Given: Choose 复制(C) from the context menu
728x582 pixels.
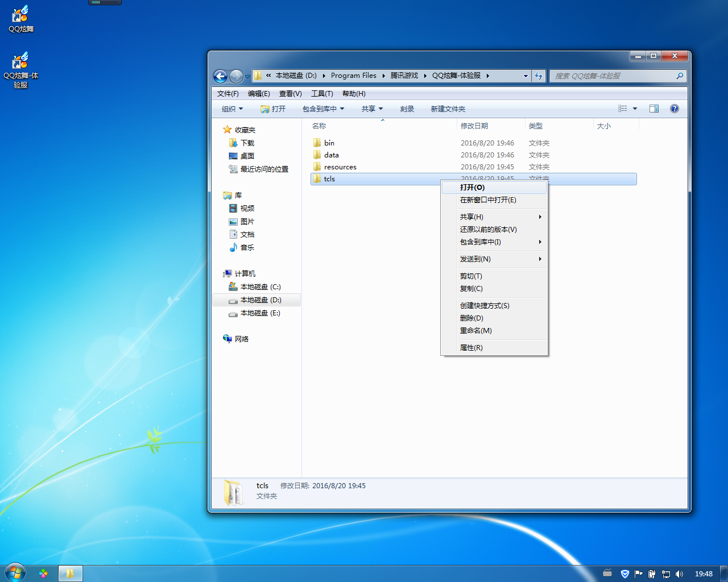Looking at the screenshot, I should coord(494,289).
